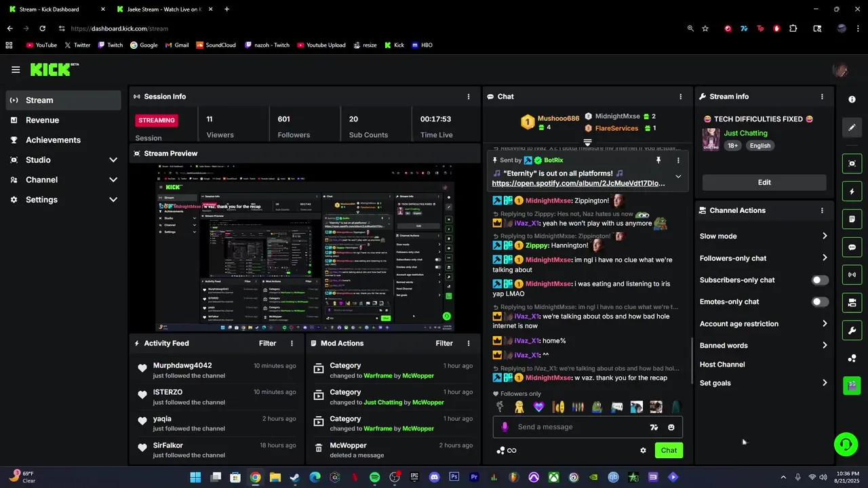The height and width of the screenshot is (488, 868).
Task: Select the Pepe frog emote
Action: (597, 407)
